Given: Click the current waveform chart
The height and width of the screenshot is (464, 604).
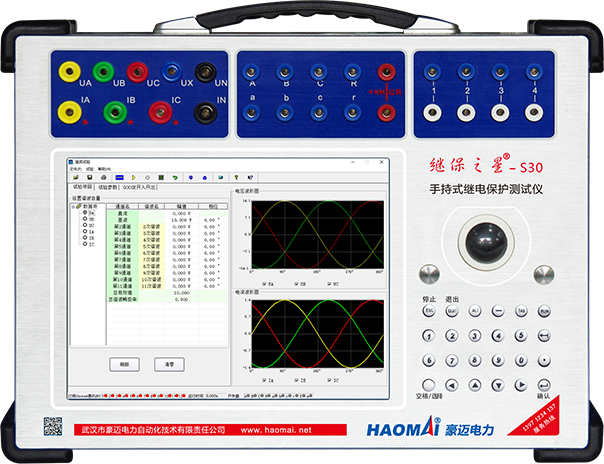Looking at the screenshot, I should tap(317, 334).
